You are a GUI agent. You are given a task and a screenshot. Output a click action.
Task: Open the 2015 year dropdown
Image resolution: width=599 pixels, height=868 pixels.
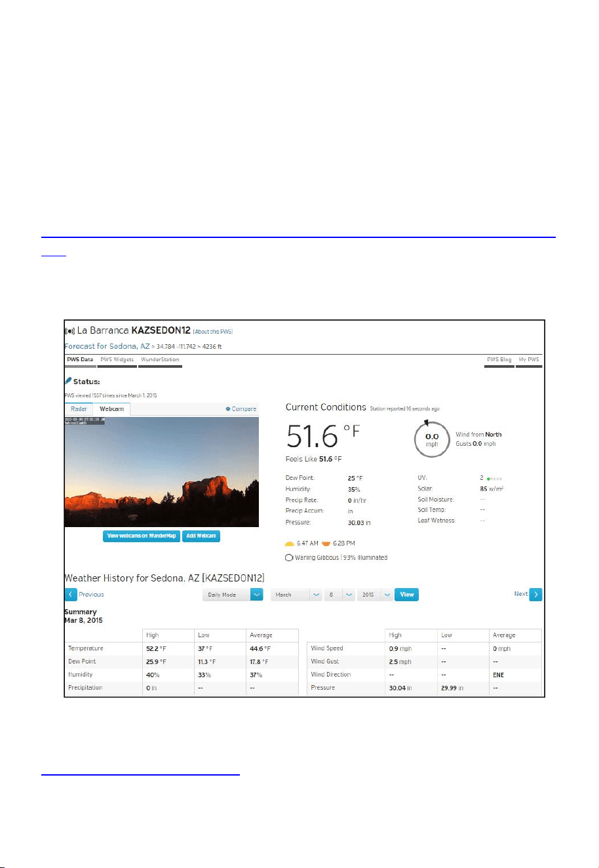(375, 595)
